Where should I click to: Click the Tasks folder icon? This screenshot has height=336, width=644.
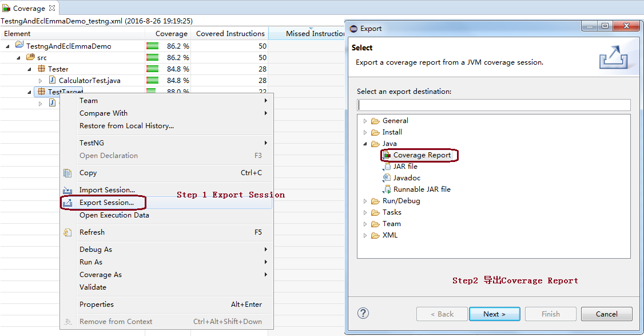375,212
